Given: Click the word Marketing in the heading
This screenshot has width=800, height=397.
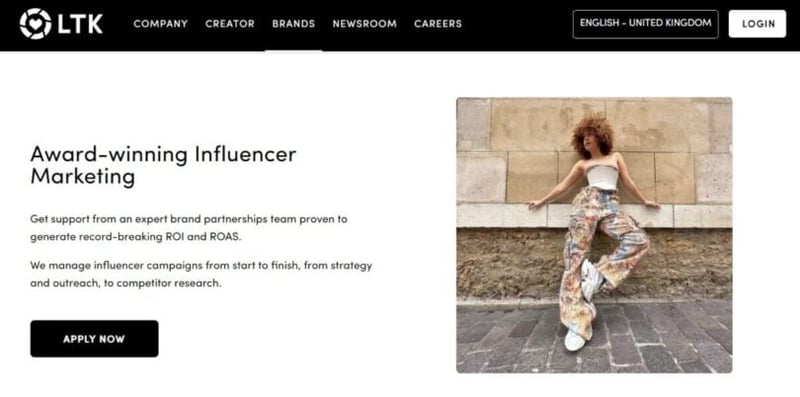Looking at the screenshot, I should click(83, 178).
